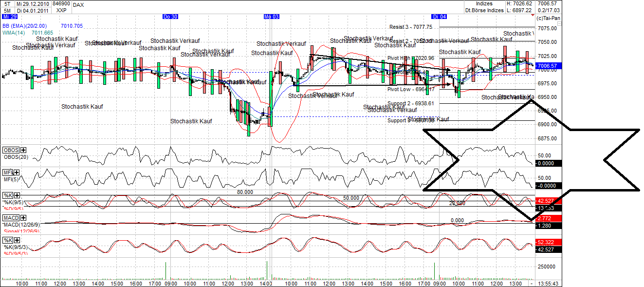Click the blue Mi 29 date marker

point(9,16)
